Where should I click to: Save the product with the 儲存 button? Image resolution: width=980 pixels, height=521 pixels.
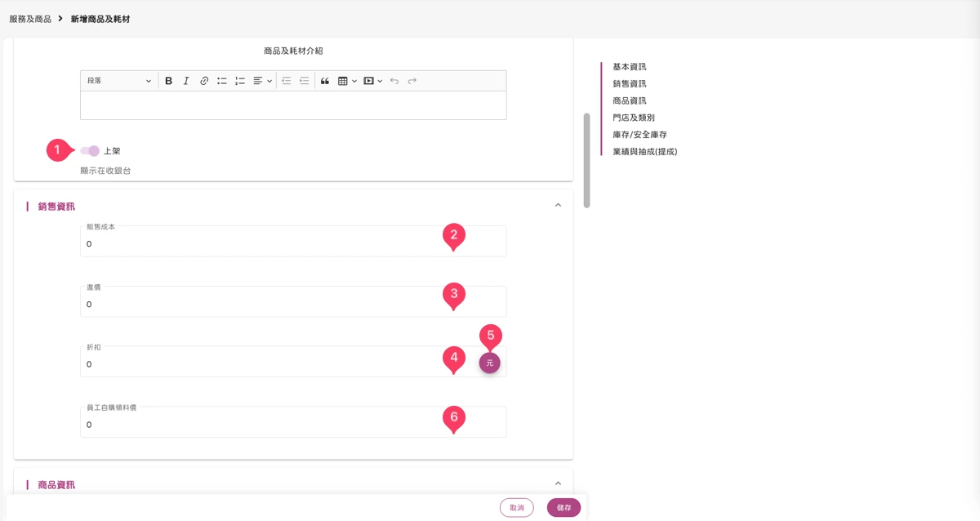(564, 507)
